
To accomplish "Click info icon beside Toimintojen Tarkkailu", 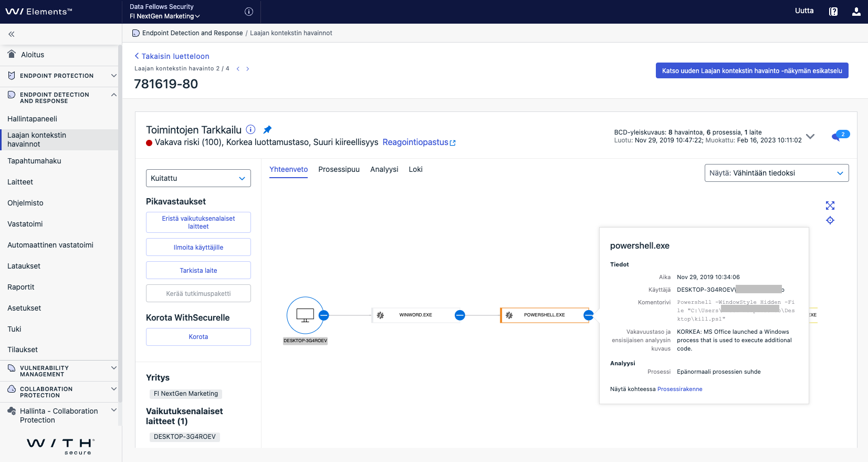I will pos(250,129).
